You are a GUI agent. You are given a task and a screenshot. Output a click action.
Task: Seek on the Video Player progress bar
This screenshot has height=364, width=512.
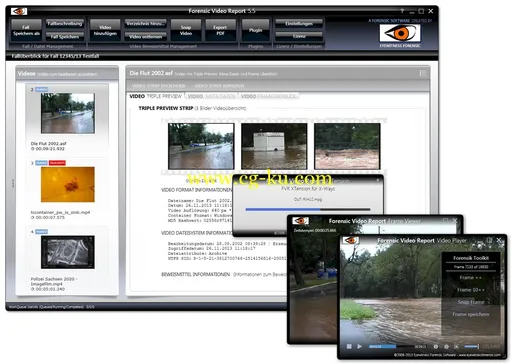pos(397,347)
